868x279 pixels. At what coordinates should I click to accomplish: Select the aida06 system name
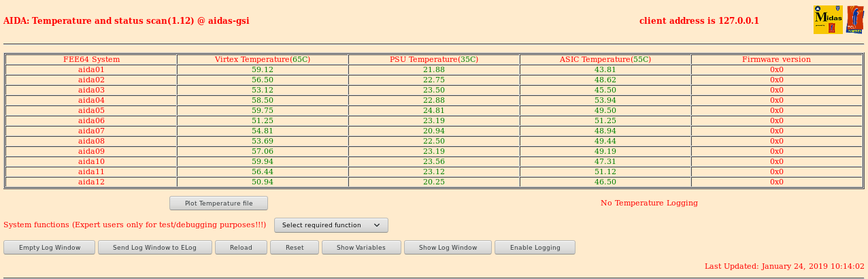point(91,120)
